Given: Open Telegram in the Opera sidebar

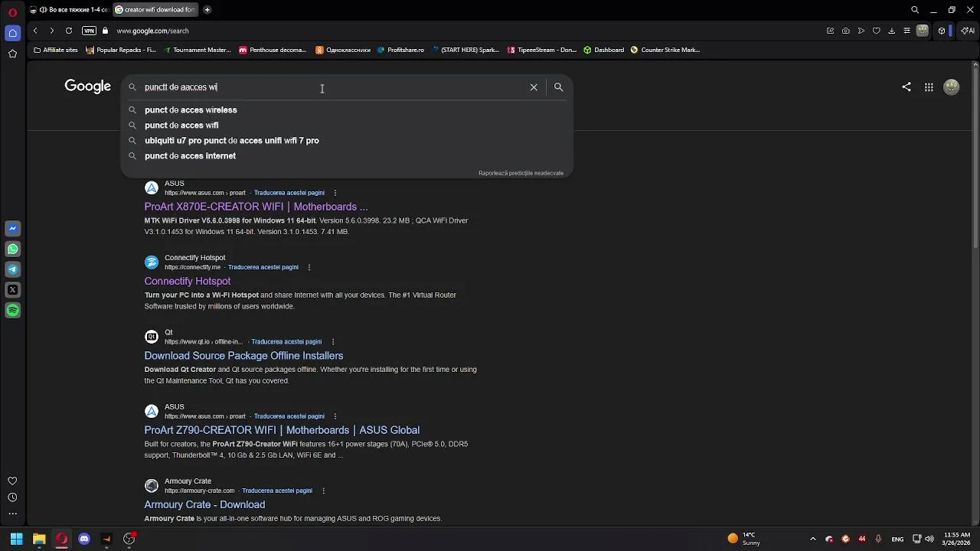Looking at the screenshot, I should click(x=12, y=269).
